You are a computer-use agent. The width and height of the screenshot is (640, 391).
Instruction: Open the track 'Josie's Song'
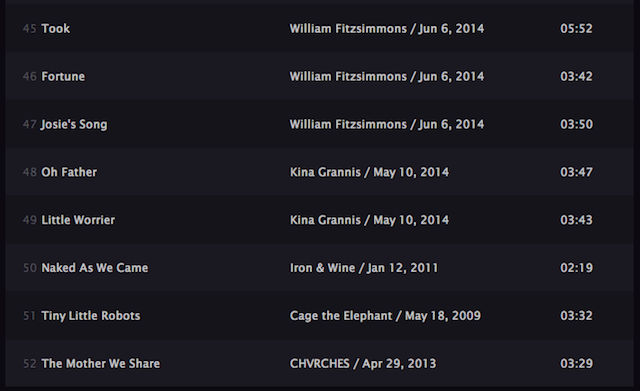[74, 124]
